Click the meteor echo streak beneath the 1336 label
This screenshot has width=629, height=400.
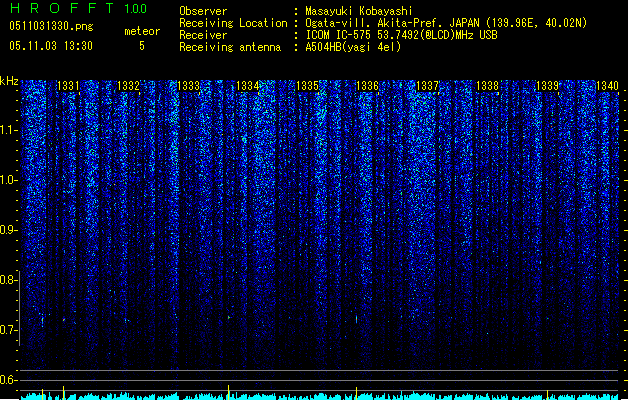356,319
